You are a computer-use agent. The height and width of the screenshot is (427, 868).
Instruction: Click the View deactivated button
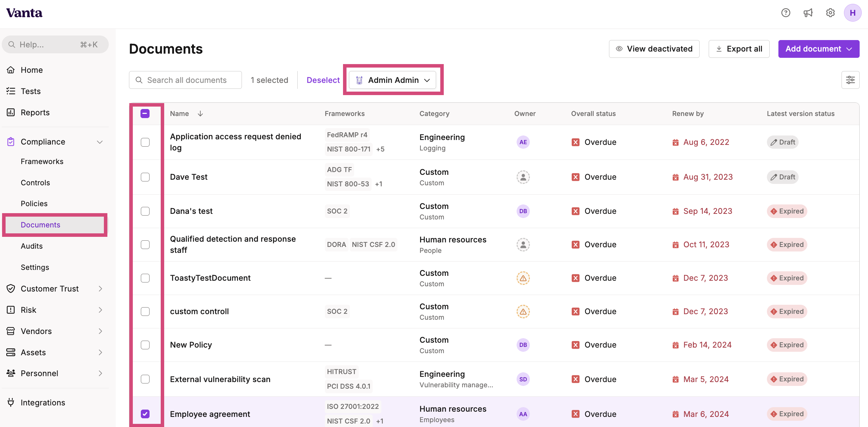(x=654, y=49)
